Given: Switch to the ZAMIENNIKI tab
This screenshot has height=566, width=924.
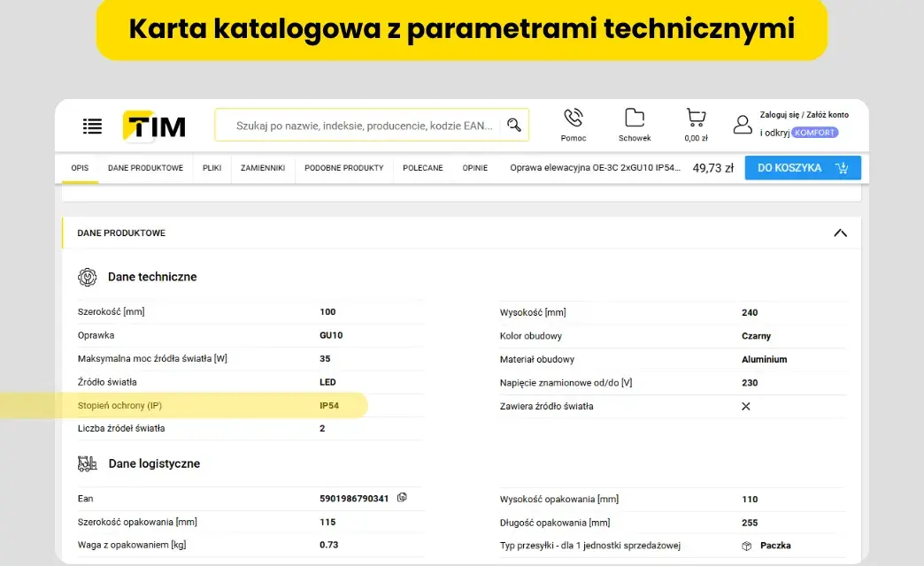Looking at the screenshot, I should (263, 168).
